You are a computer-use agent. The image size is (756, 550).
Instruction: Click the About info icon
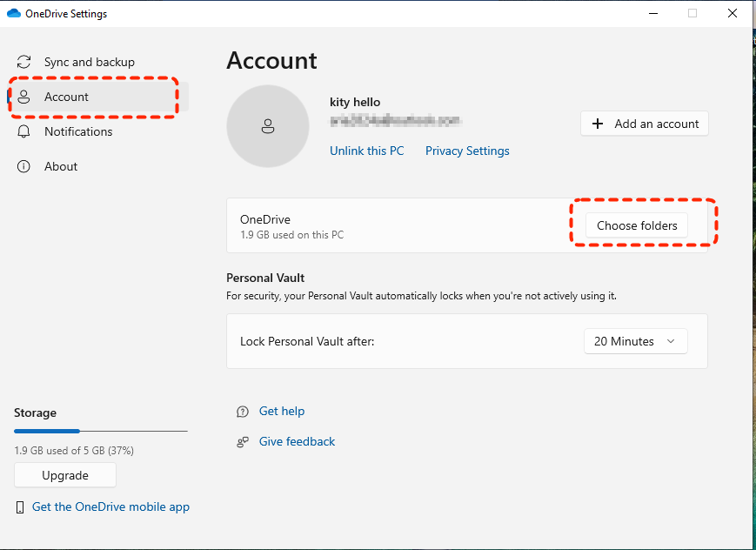coord(23,166)
